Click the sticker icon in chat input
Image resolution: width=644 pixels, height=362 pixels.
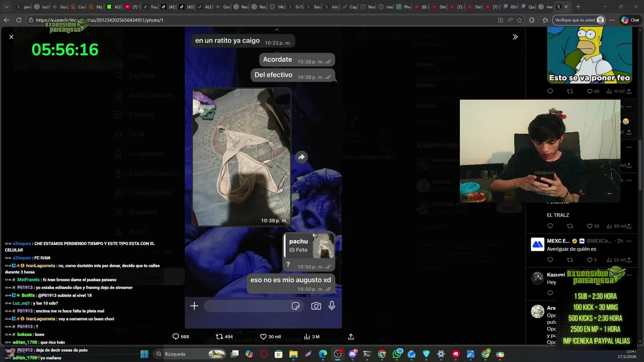coord(296,306)
